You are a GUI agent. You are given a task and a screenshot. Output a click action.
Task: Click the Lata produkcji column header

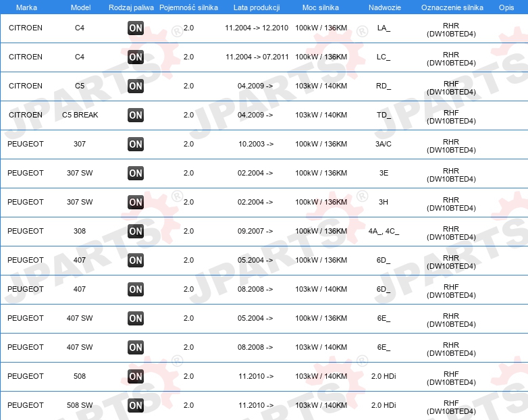point(257,7)
